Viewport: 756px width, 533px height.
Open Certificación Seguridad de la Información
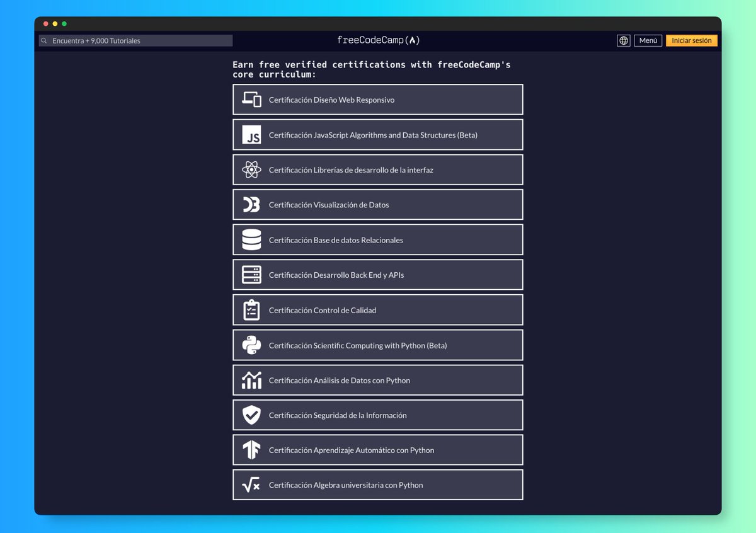tap(378, 415)
